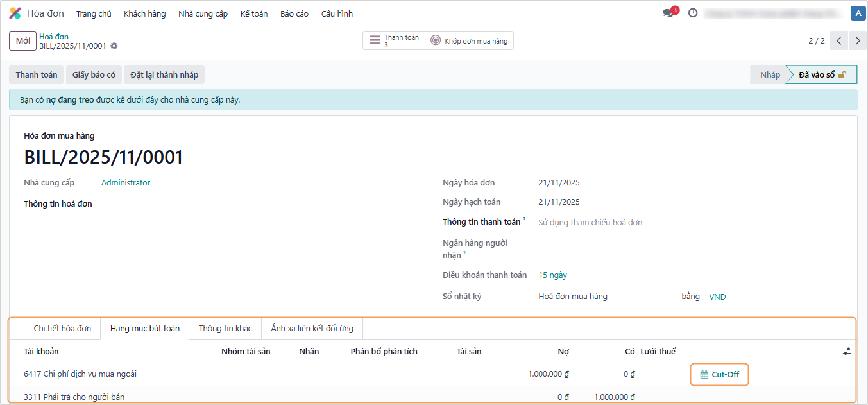Open the Kế toán menu

click(x=254, y=13)
